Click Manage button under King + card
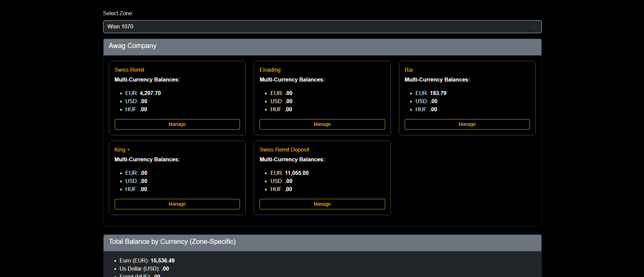The width and height of the screenshot is (644, 277). click(177, 204)
